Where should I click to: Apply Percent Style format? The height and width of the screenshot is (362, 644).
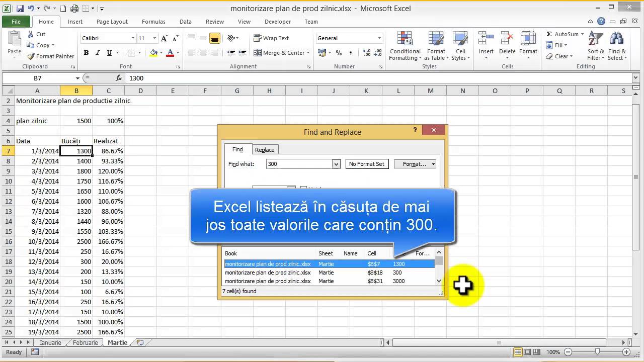point(339,53)
